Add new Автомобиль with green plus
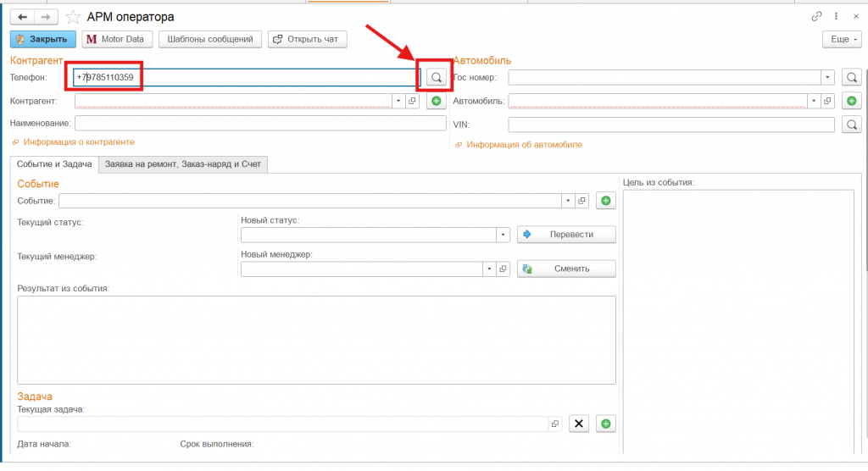 pos(852,101)
